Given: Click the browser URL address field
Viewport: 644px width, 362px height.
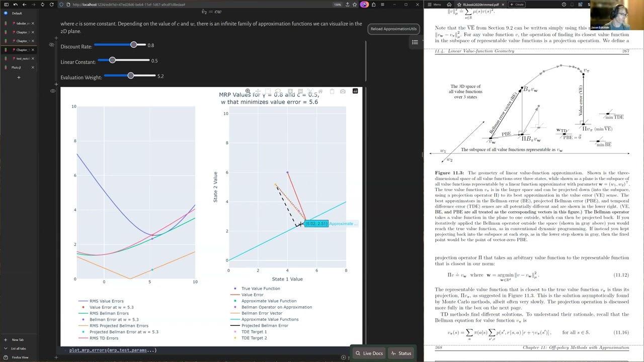Looking at the screenshot, I should pos(196,5).
